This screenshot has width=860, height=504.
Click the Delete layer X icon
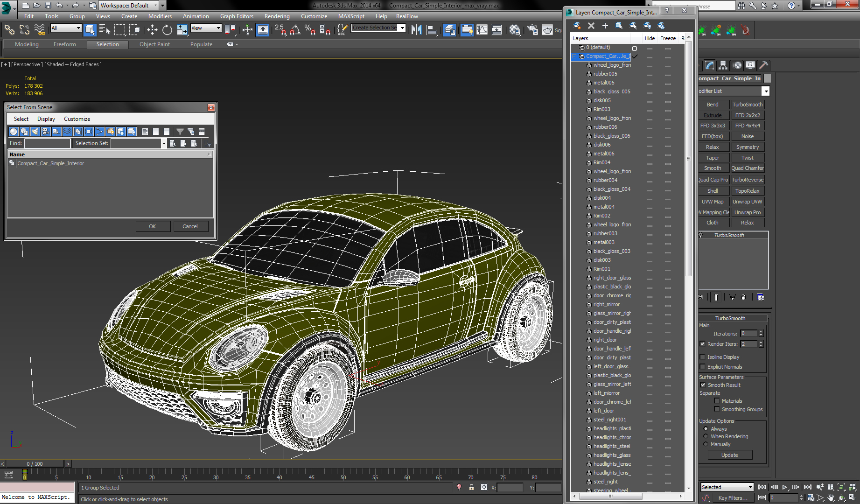[x=591, y=26]
